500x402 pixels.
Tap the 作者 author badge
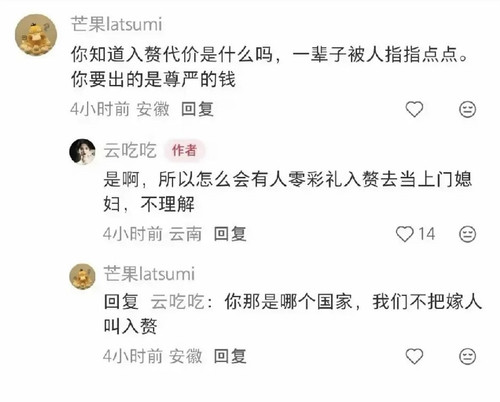point(184,150)
